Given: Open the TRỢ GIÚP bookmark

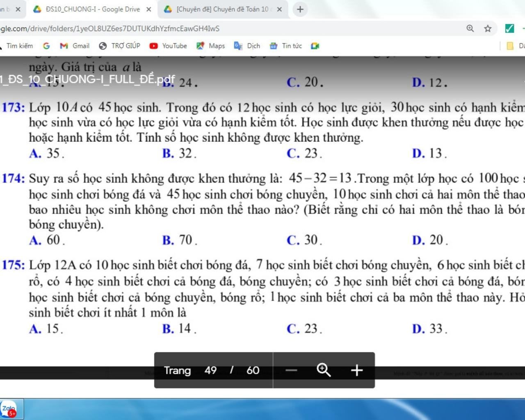Looking at the screenshot, I should (119, 46).
